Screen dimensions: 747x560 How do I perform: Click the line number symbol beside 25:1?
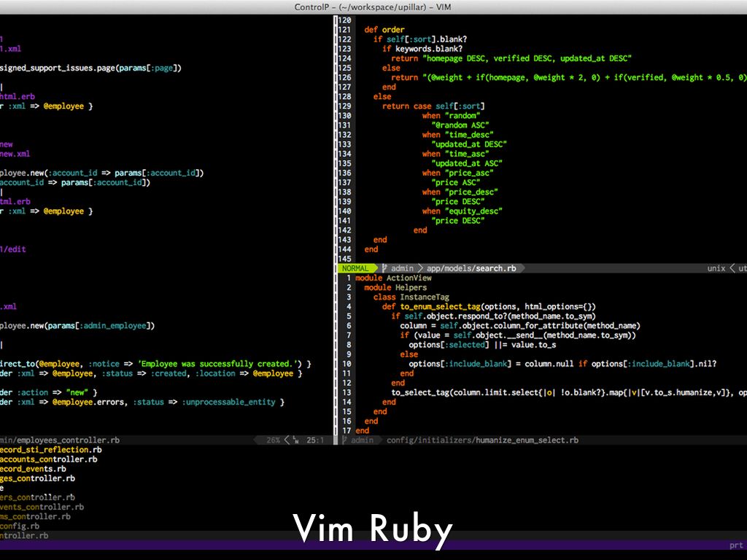pyautogui.click(x=296, y=440)
